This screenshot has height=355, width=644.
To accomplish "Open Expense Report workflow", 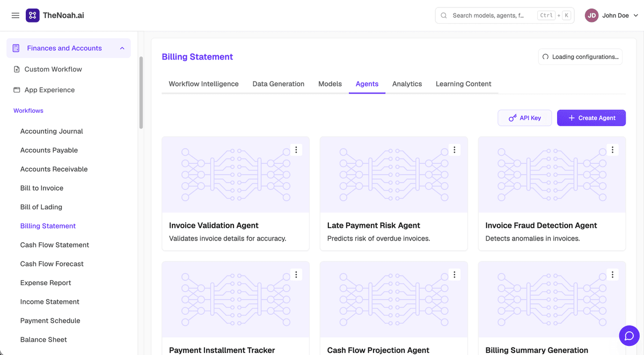I will pyautogui.click(x=46, y=282).
